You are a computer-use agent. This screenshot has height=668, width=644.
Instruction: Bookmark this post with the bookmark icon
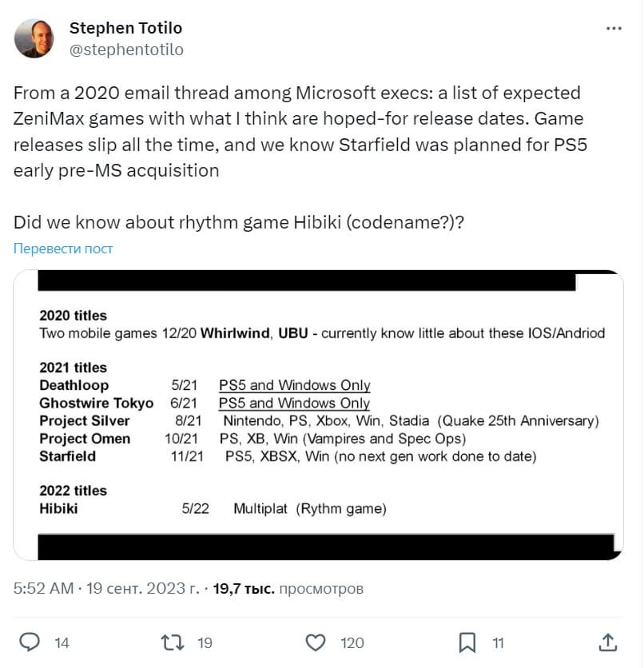467,642
